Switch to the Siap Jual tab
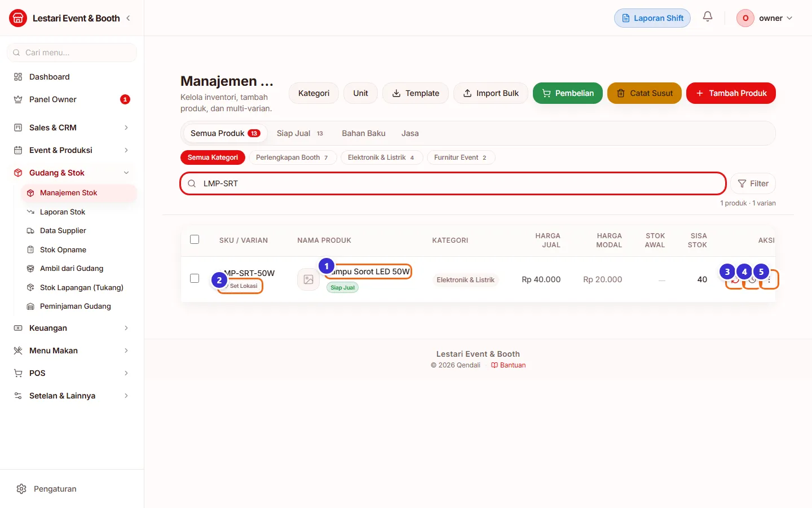This screenshot has width=812, height=508. (x=300, y=133)
